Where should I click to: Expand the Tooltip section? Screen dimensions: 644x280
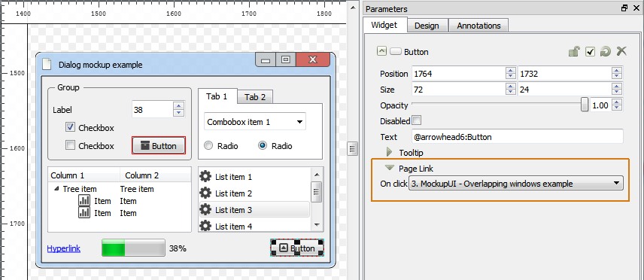(x=390, y=153)
